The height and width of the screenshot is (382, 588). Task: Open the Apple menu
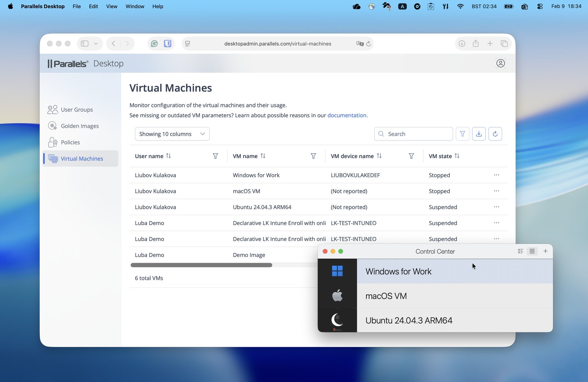tap(10, 6)
